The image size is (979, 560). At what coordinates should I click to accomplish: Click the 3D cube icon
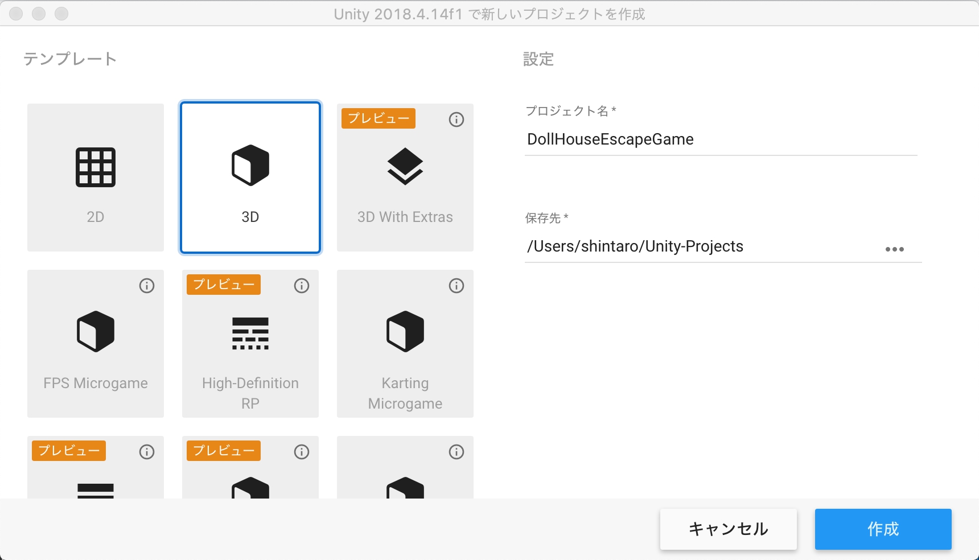point(250,165)
